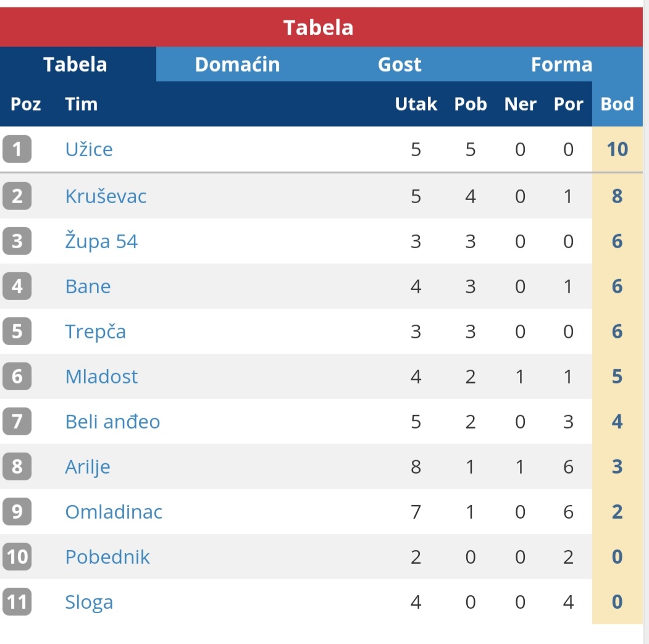Click the red Tabela title bar
Image resolution: width=649 pixels, height=644 pixels.
pos(321,27)
